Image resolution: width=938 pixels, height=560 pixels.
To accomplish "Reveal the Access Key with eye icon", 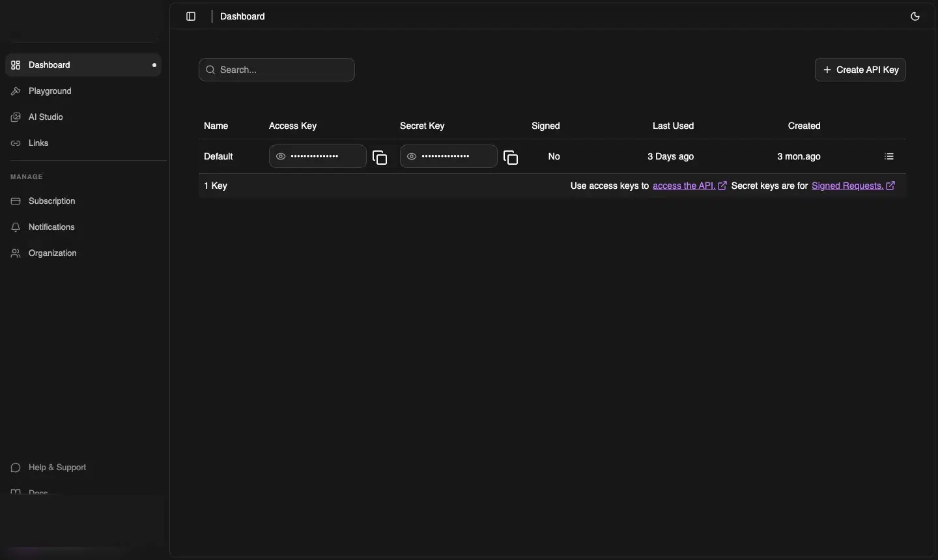I will point(281,156).
